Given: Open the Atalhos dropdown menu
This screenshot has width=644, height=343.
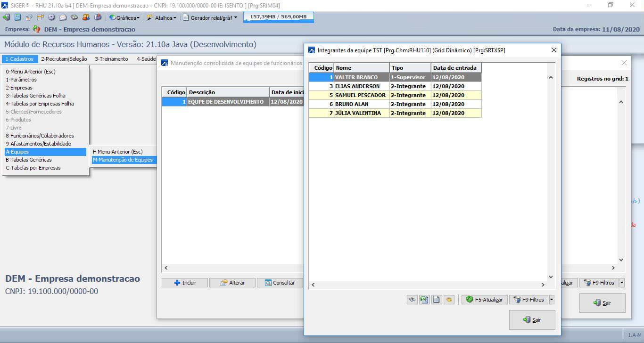Looking at the screenshot, I should (162, 18).
